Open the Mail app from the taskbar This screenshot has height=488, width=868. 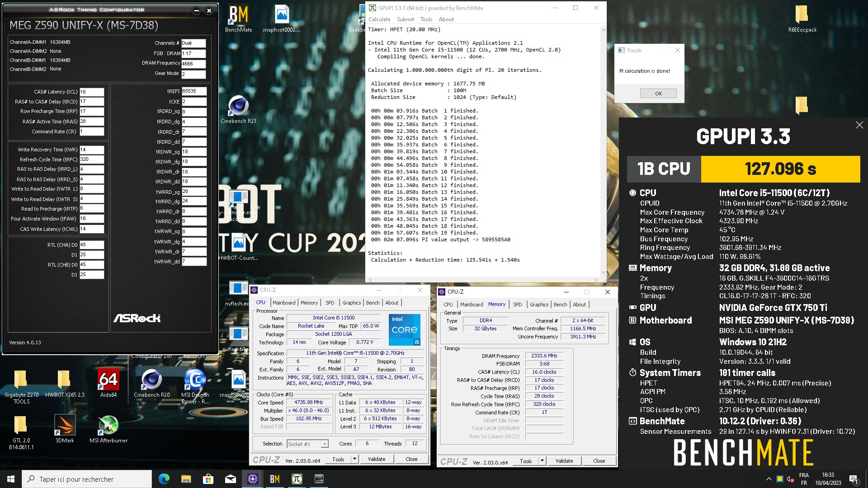(x=230, y=479)
